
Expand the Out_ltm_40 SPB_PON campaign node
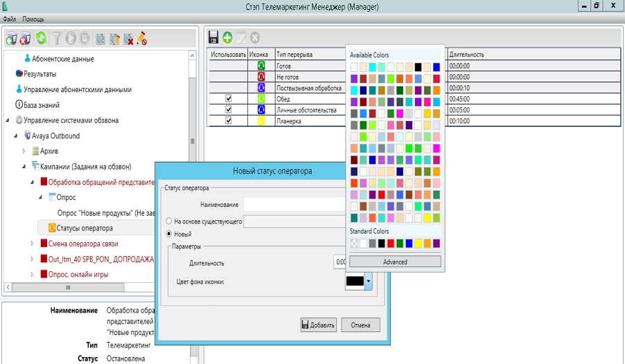click(33, 259)
